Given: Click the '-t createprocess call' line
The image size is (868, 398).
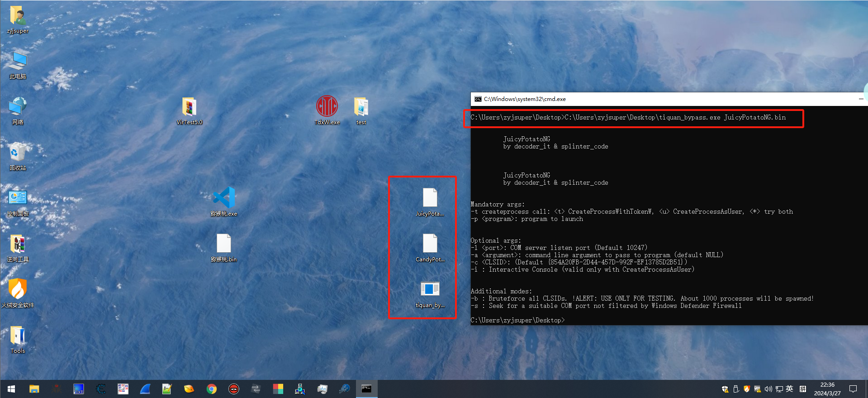Looking at the screenshot, I should [632, 211].
